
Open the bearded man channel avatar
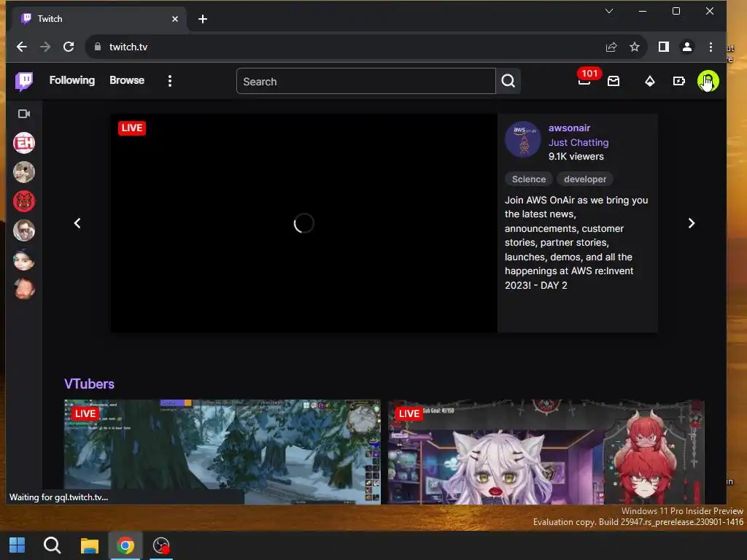pos(24,230)
